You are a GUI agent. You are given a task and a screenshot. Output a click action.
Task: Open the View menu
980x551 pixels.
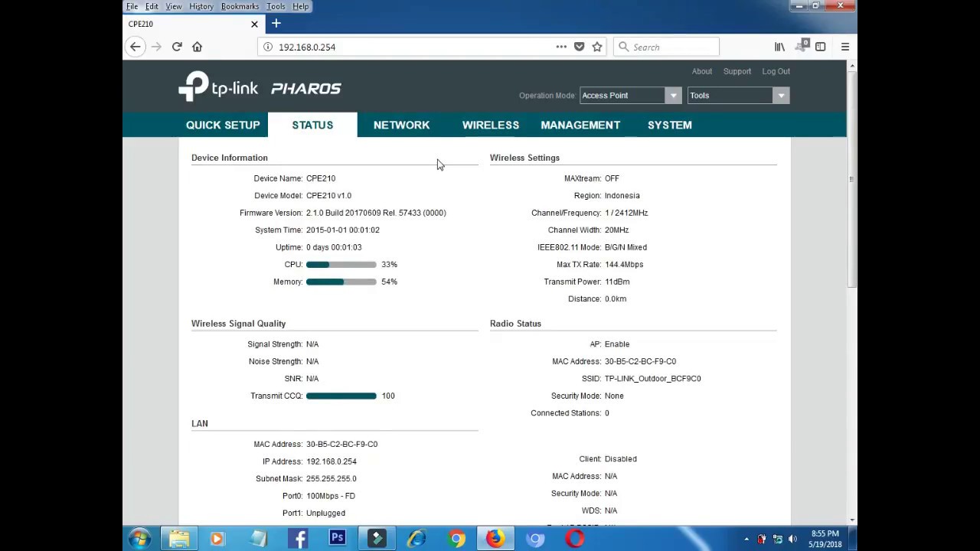click(174, 6)
